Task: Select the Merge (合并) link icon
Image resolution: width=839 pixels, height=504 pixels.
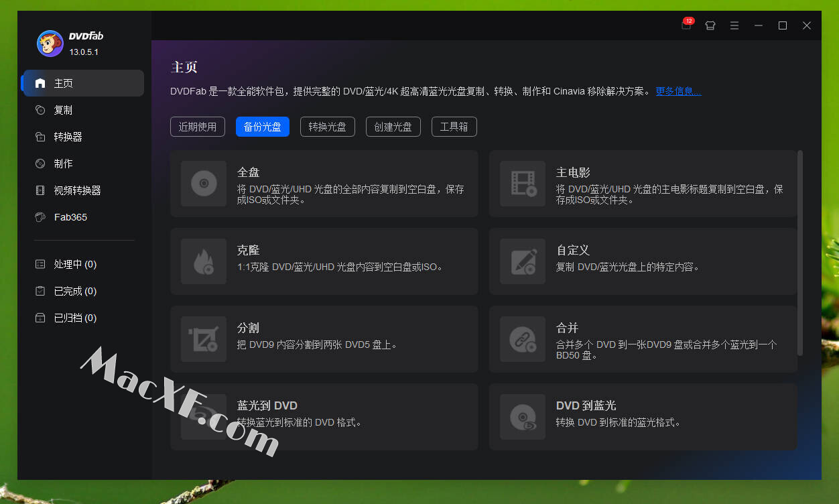Action: coord(523,338)
